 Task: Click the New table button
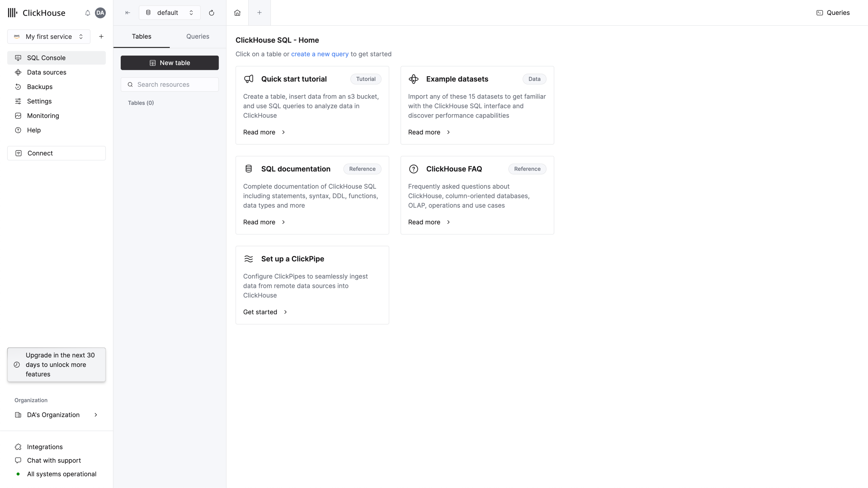[x=169, y=63]
